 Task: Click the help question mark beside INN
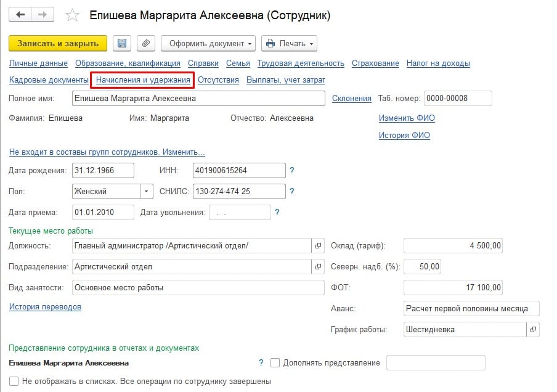tap(292, 171)
